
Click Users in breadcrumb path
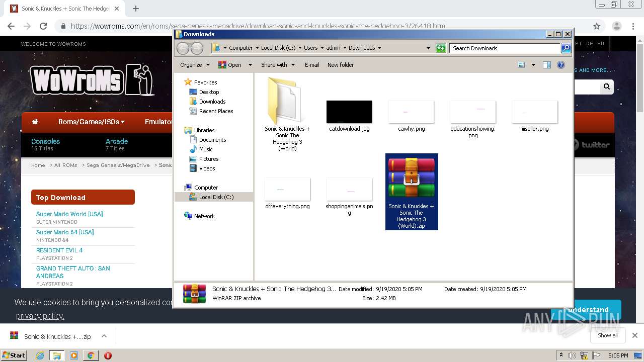click(x=310, y=48)
